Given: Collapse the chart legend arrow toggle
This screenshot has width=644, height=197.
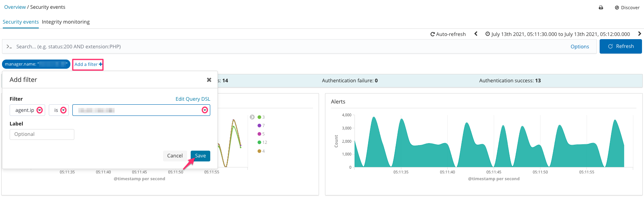Looking at the screenshot, I should 252,117.
